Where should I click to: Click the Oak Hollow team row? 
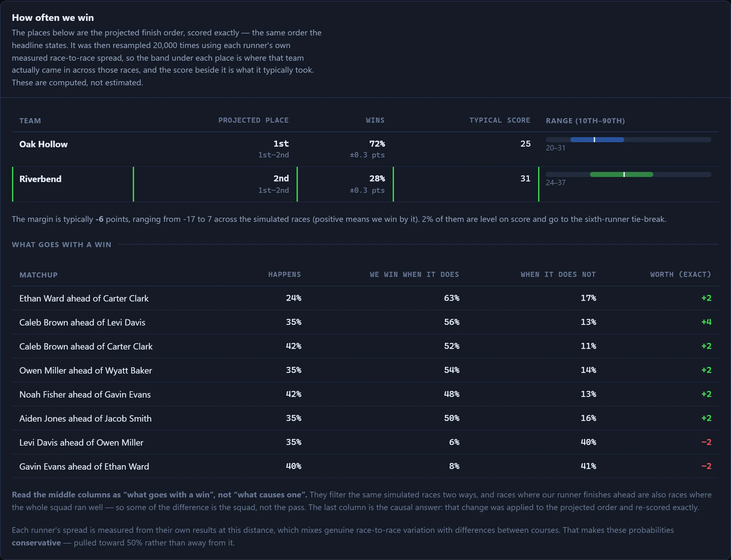coord(365,149)
